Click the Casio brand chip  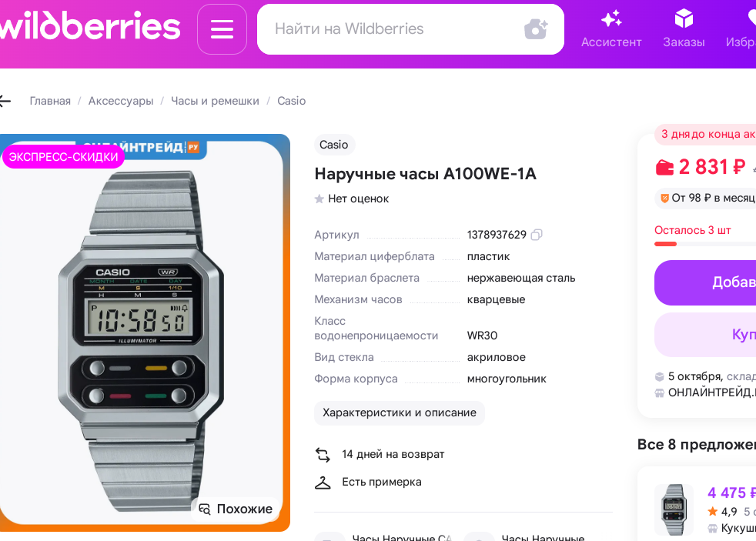(334, 145)
